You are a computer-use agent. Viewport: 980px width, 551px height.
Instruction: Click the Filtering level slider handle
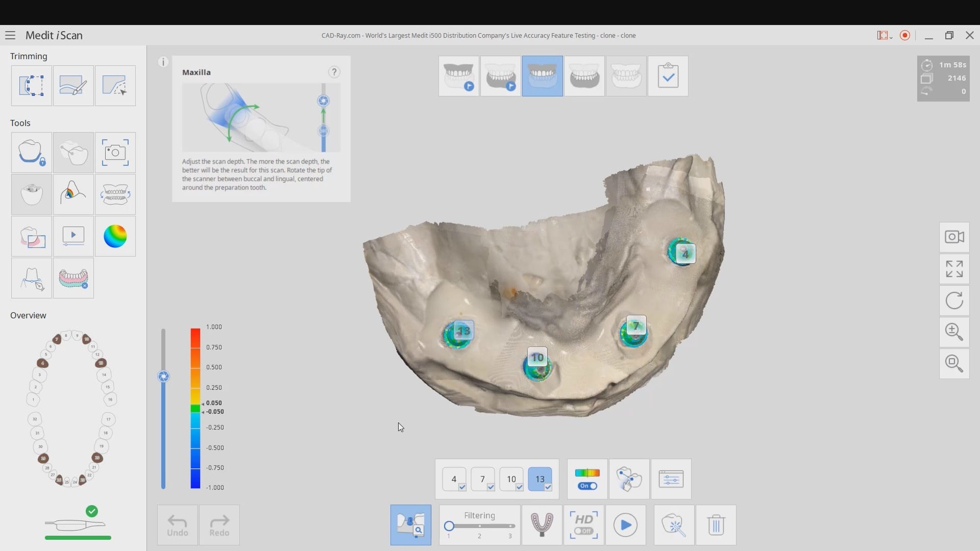[449, 526]
